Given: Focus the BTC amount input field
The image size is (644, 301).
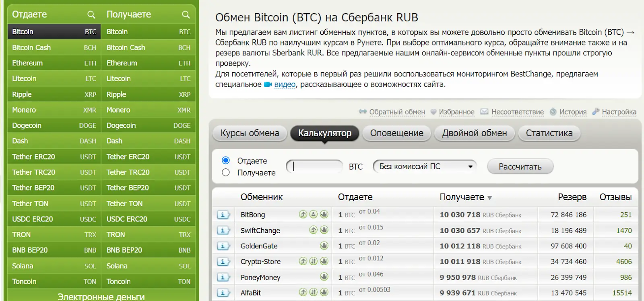Looking at the screenshot, I should pos(314,166).
